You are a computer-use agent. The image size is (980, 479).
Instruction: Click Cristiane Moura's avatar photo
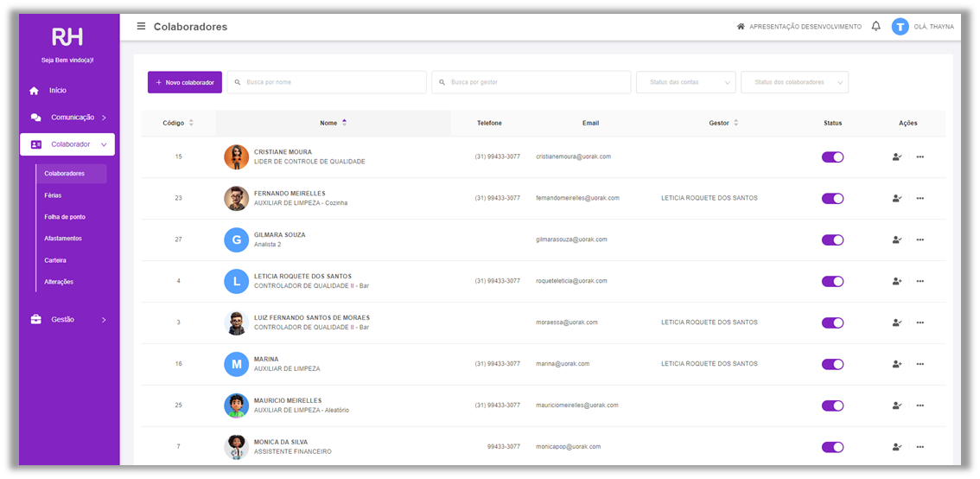[236, 157]
